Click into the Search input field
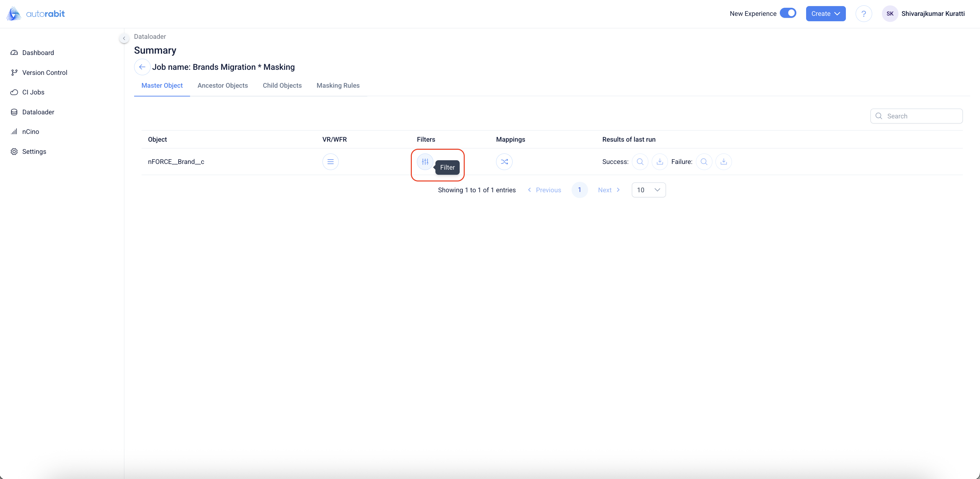The height and width of the screenshot is (479, 980). [921, 116]
